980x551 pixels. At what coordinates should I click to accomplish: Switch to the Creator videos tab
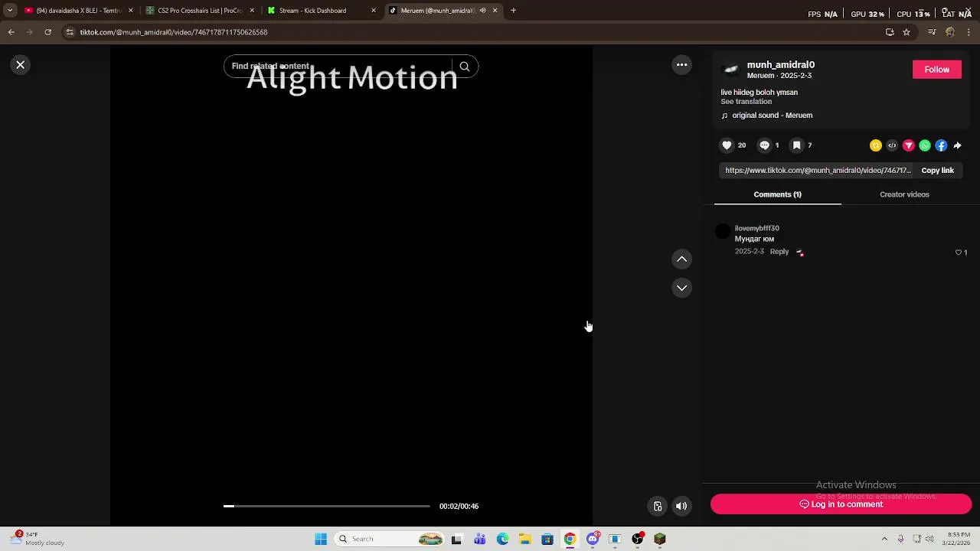[x=904, y=194]
